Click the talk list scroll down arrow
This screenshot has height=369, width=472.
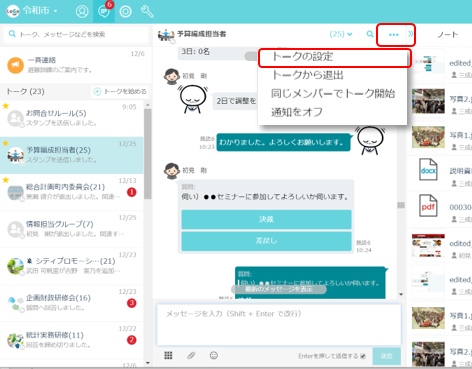coord(148,363)
